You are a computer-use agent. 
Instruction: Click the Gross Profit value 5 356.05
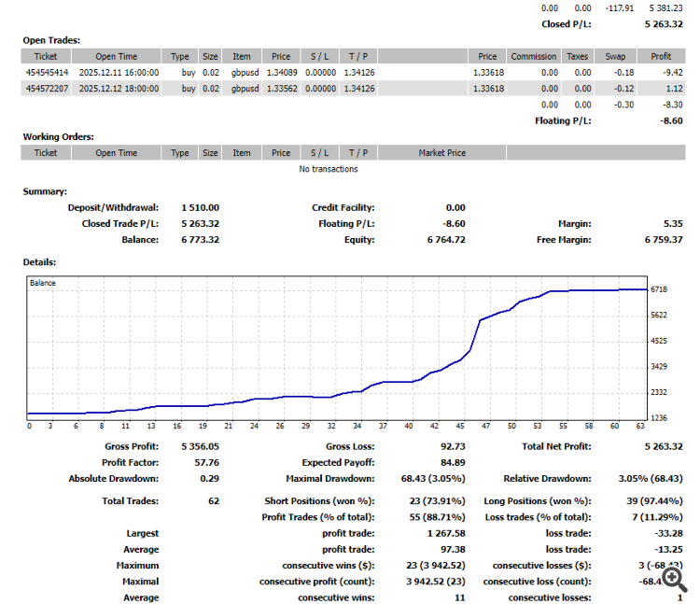click(200, 446)
